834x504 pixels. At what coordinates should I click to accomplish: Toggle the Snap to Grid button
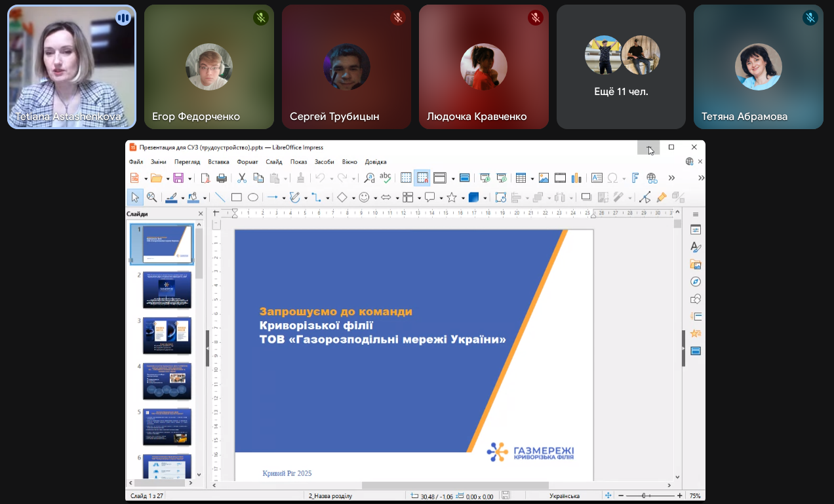422,178
